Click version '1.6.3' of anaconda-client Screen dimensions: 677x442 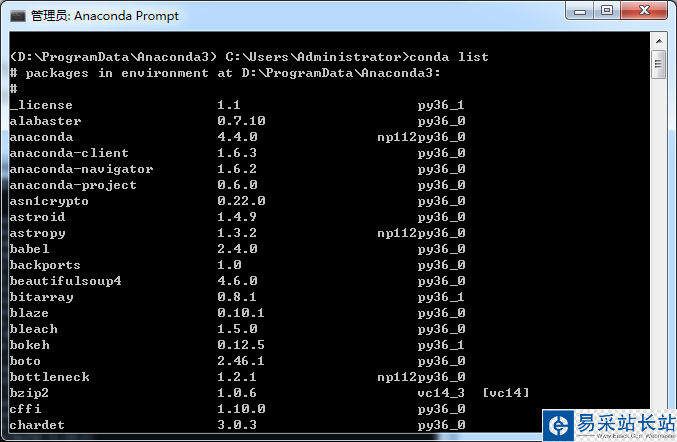[x=237, y=153]
